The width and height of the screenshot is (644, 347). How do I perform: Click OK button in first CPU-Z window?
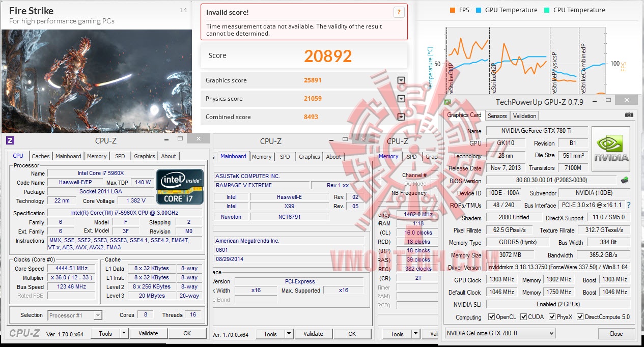coord(187,334)
